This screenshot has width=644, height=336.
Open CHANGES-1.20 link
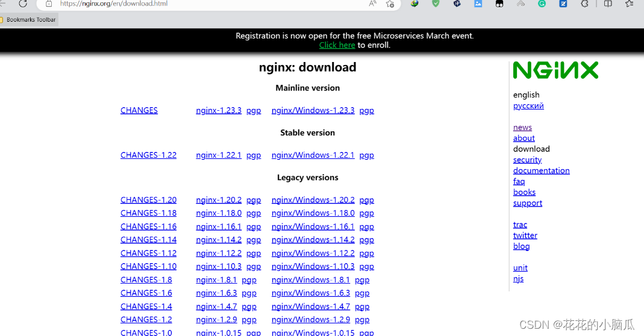point(148,200)
